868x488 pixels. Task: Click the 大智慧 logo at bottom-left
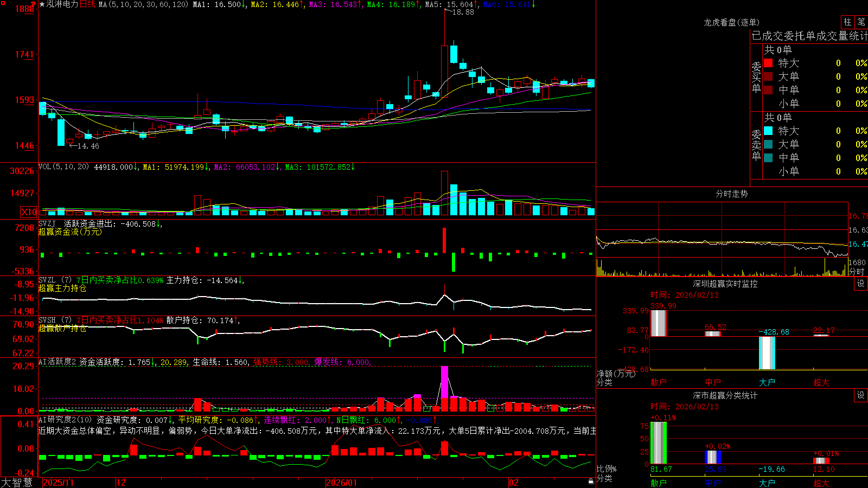click(x=17, y=483)
